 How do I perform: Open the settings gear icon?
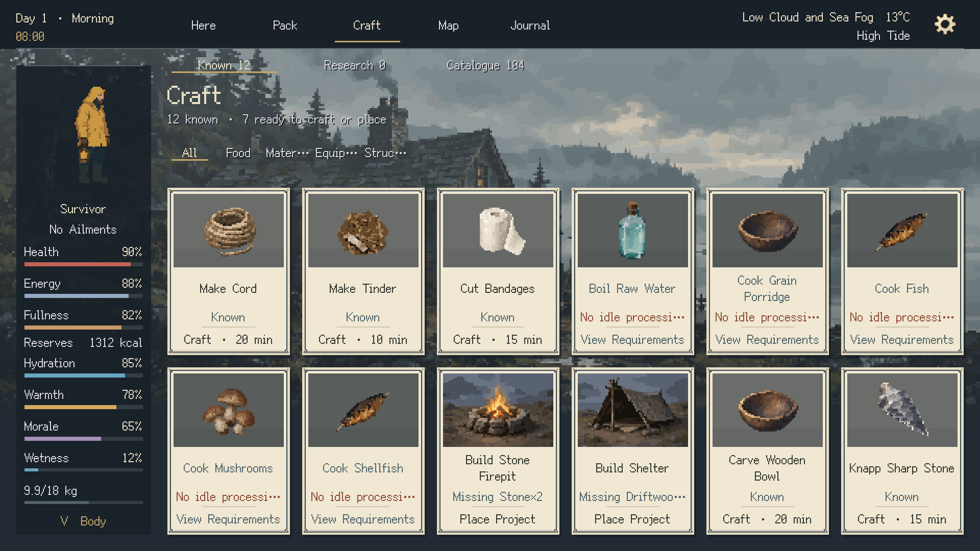(945, 24)
